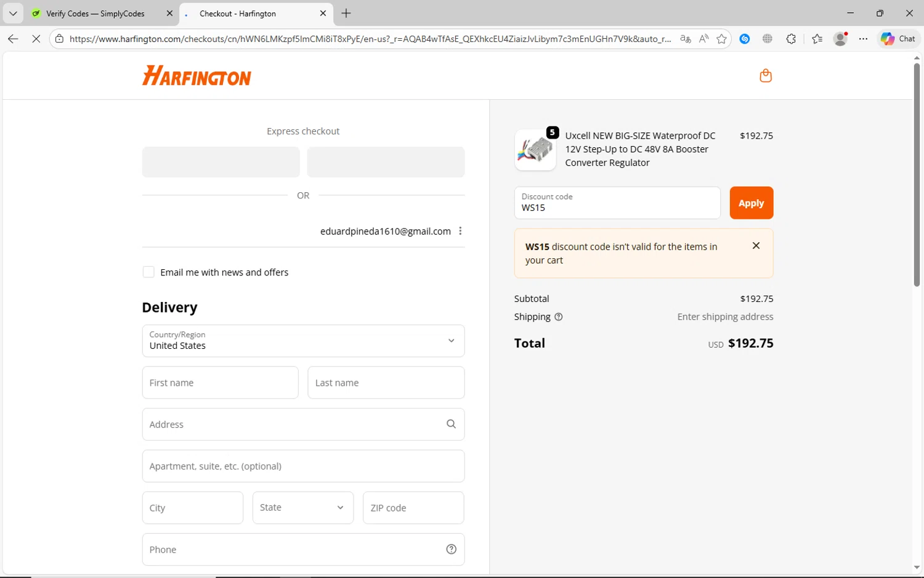The height and width of the screenshot is (578, 924).
Task: Click the globe extension icon
Action: 768,39
